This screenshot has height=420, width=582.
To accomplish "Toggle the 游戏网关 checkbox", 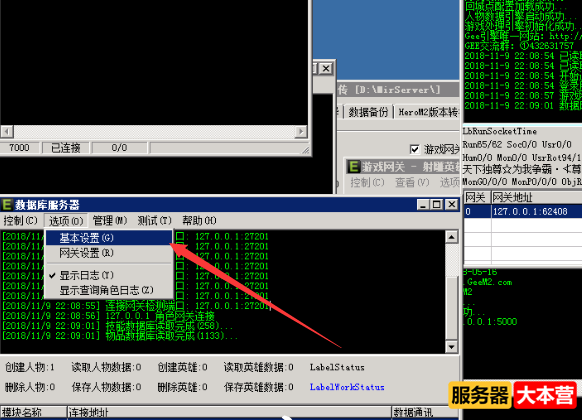I will pos(415,149).
